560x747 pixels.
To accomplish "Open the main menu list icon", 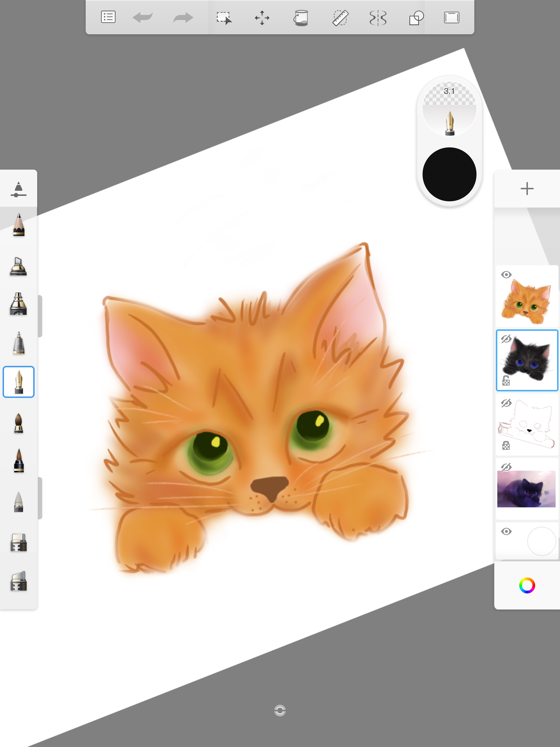I will (x=108, y=17).
